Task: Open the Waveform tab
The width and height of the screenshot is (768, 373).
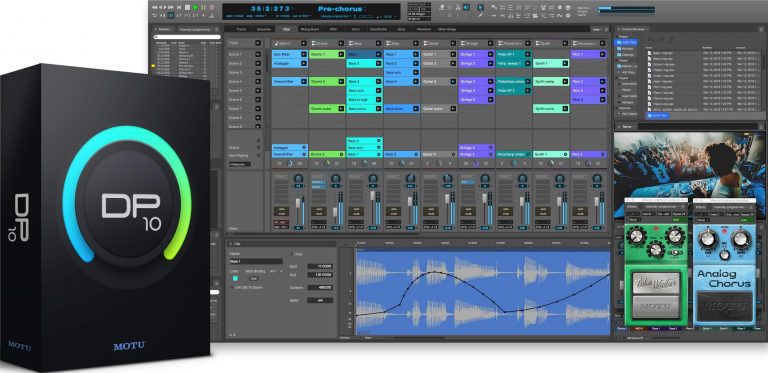Action: (424, 29)
